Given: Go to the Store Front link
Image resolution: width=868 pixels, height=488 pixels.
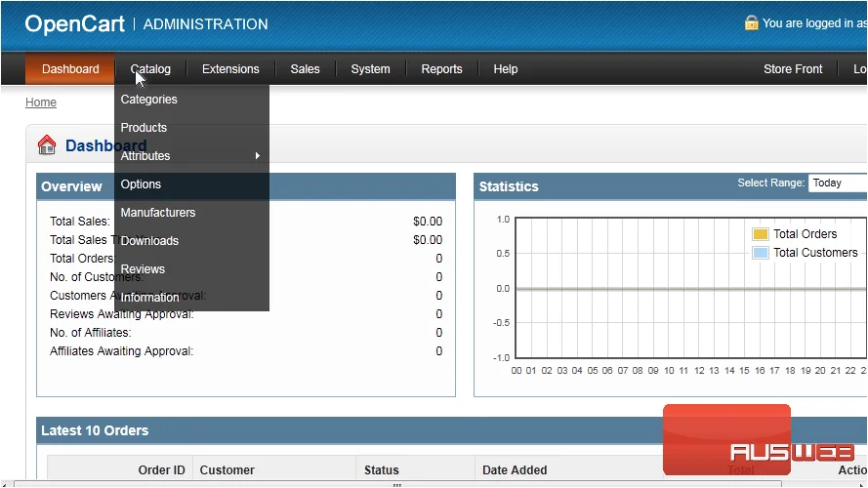Looking at the screenshot, I should [793, 69].
